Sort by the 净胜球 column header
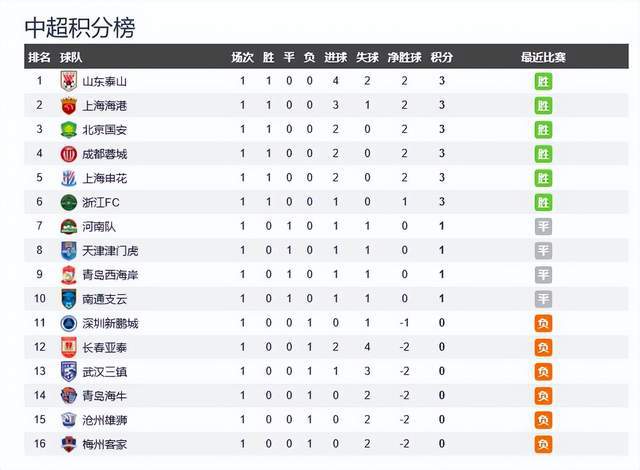Viewport: 640px width, 470px height. pos(404,57)
